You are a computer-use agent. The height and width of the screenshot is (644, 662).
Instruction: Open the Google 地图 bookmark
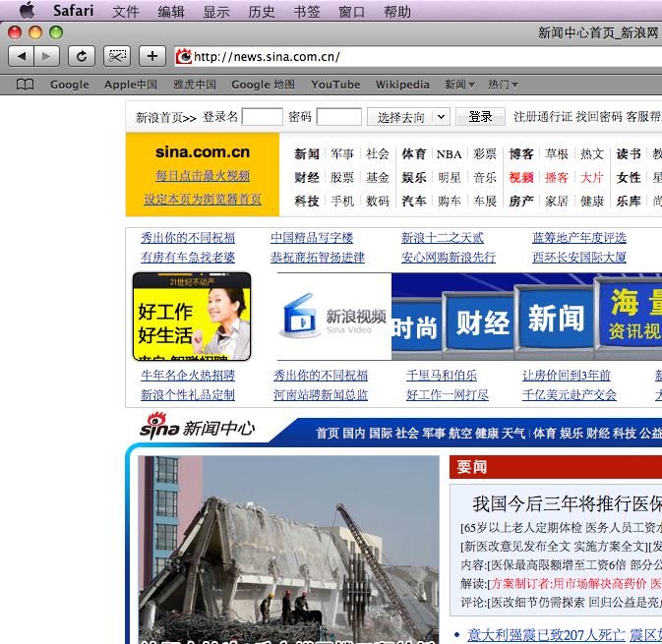[263, 85]
